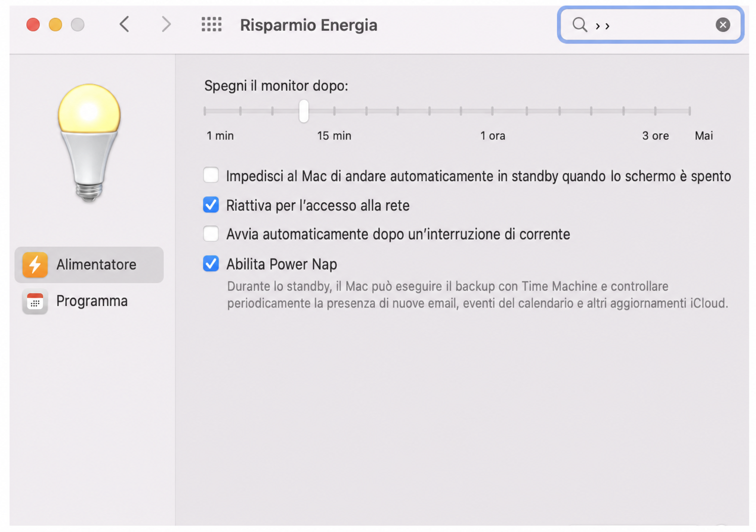Focus the search input field

click(x=650, y=24)
